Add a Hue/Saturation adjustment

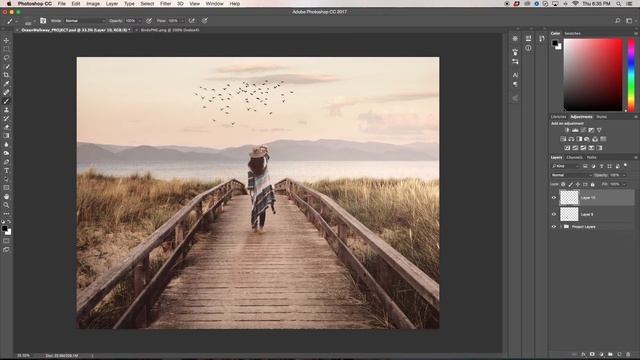click(563, 139)
